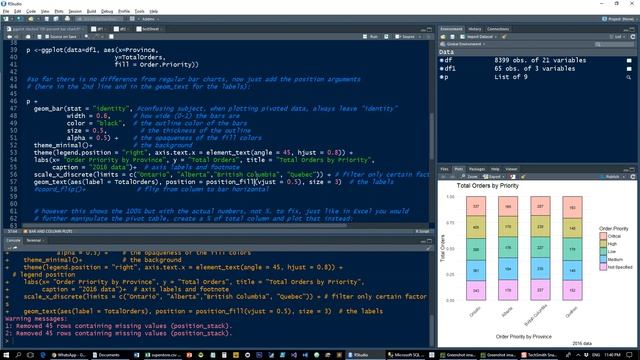Switch to the df1 source tab

point(98,29)
